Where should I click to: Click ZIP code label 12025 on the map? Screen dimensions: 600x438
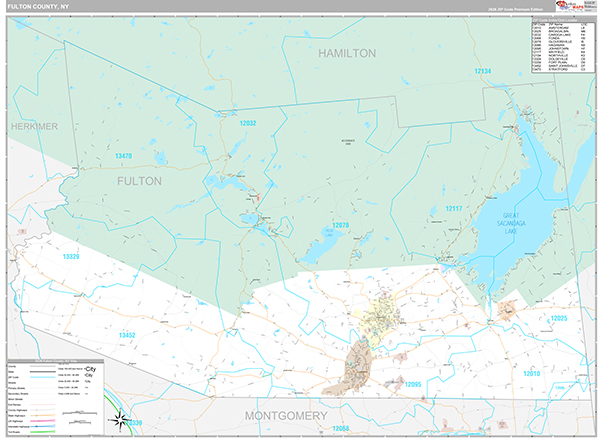pos(559,318)
